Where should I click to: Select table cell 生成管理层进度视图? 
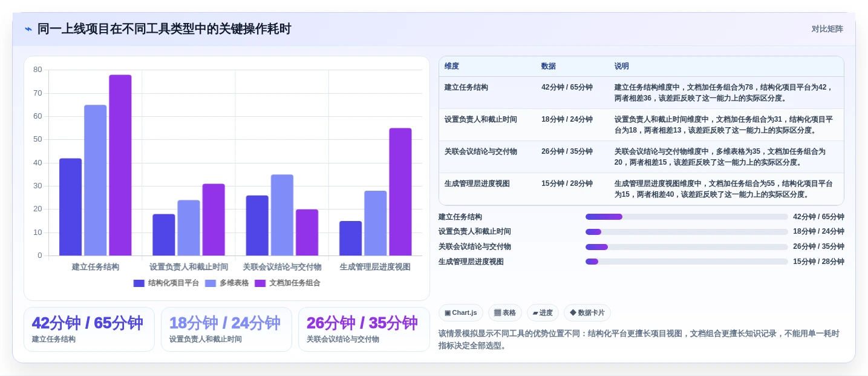(477, 183)
